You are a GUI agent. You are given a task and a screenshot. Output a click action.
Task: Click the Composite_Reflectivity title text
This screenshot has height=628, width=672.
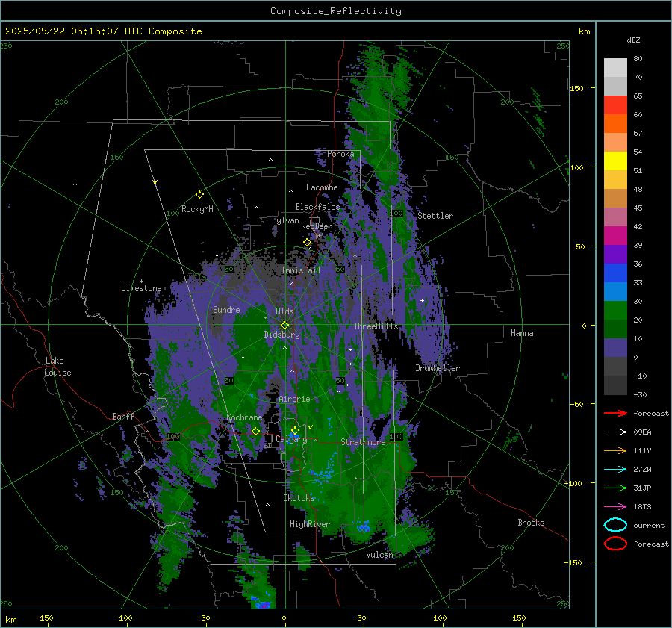point(335,10)
